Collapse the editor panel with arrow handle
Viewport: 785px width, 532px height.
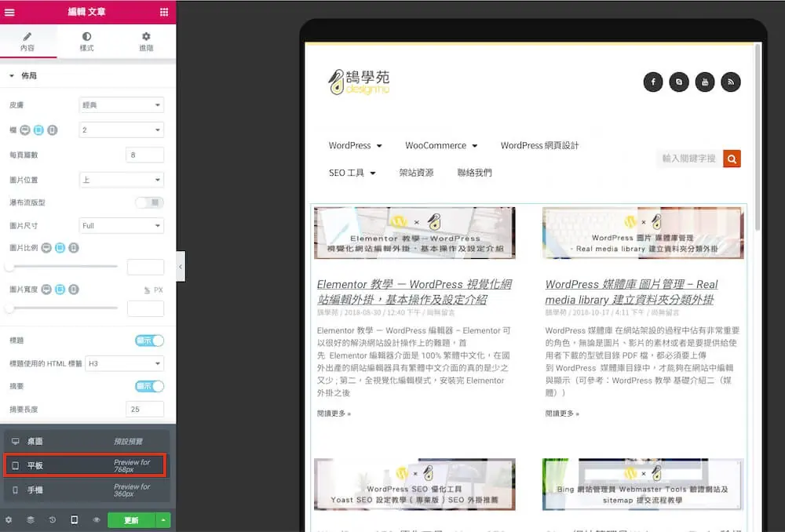pyautogui.click(x=181, y=267)
